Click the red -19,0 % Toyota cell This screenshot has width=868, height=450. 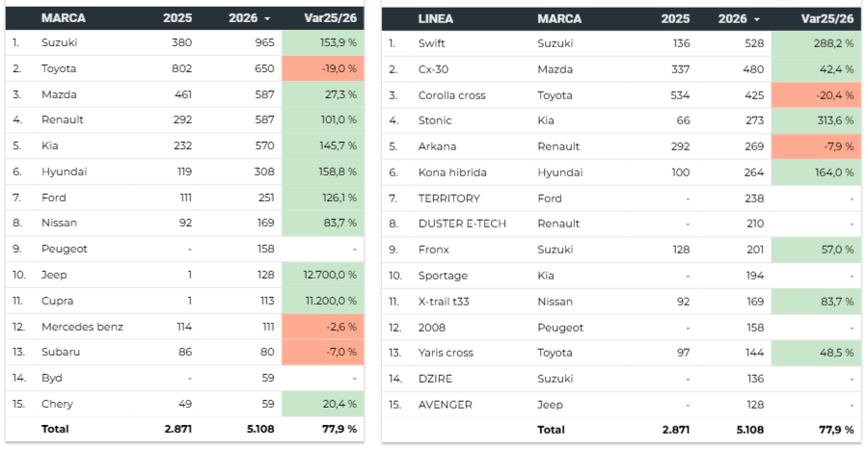coord(323,68)
